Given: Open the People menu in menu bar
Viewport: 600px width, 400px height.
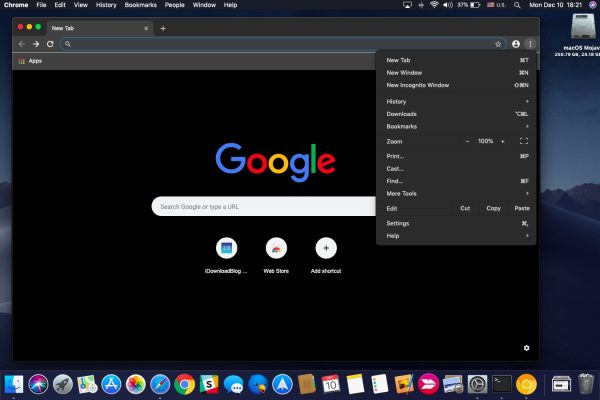Looking at the screenshot, I should point(174,5).
